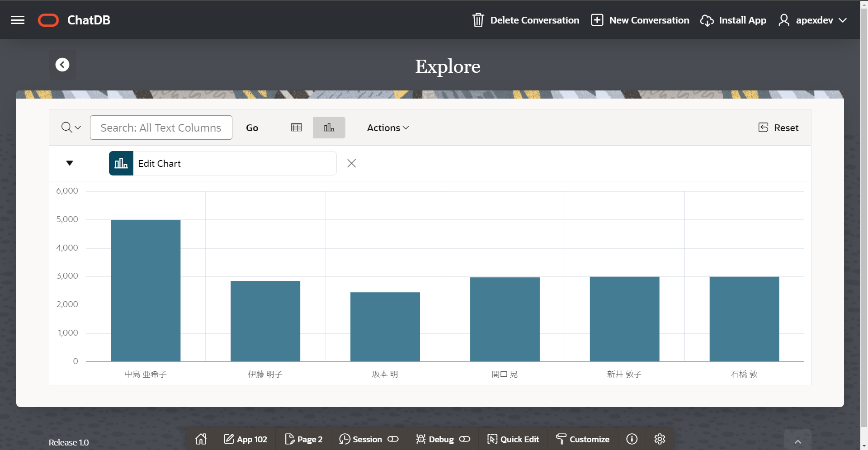The width and height of the screenshot is (868, 450).
Task: Click Delete Conversation
Action: coord(526,20)
